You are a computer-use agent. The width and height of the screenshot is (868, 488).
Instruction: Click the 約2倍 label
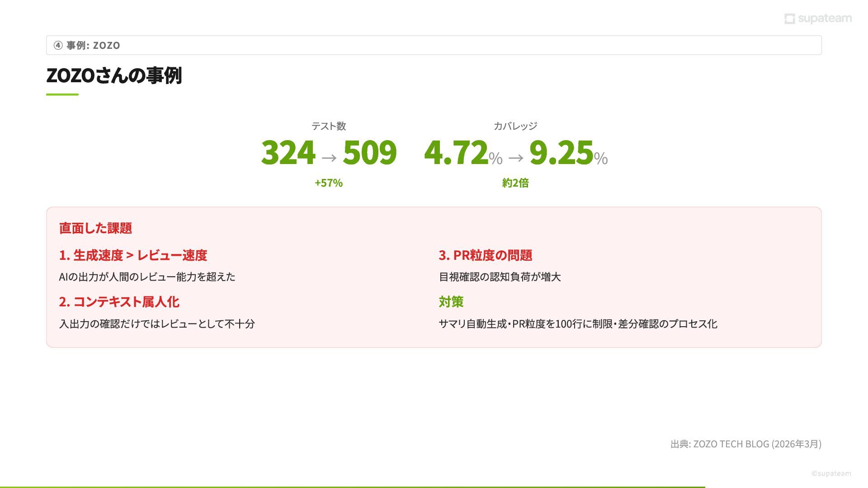click(x=515, y=183)
